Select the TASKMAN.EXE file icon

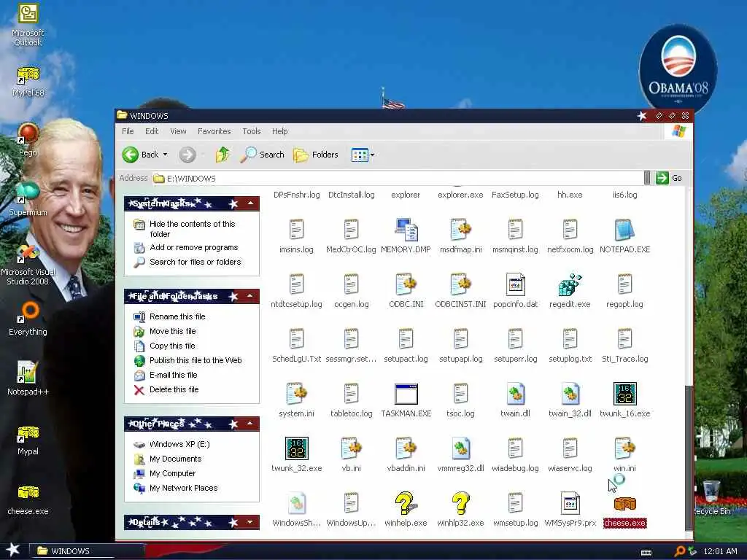[406, 394]
